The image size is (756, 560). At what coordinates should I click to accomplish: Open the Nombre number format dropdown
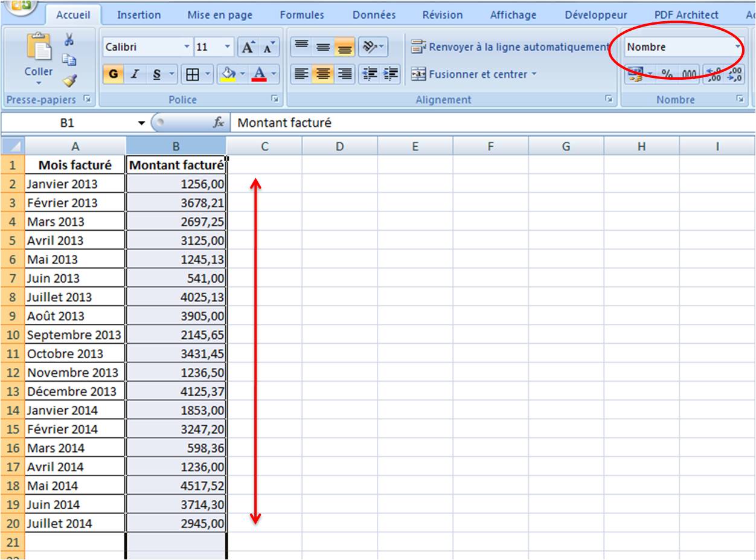tap(737, 47)
